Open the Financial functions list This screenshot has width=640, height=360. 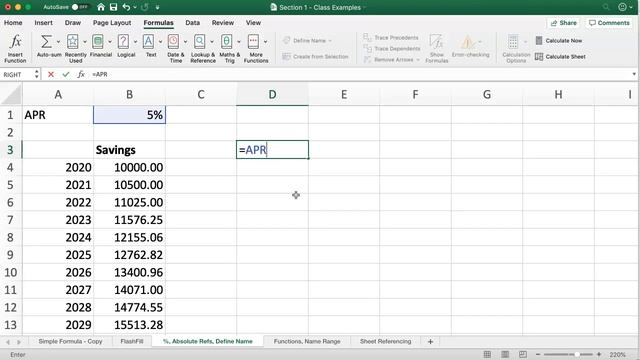98,41
